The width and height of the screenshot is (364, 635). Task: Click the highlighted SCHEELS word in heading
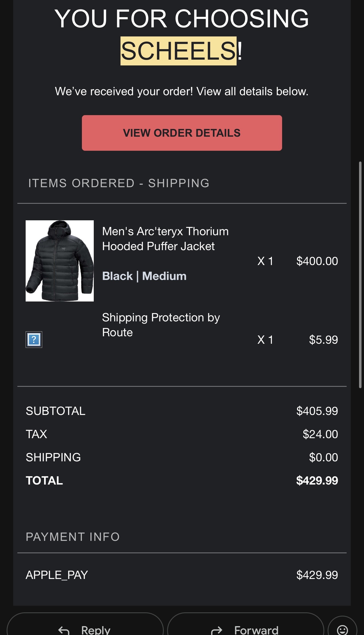coord(178,51)
